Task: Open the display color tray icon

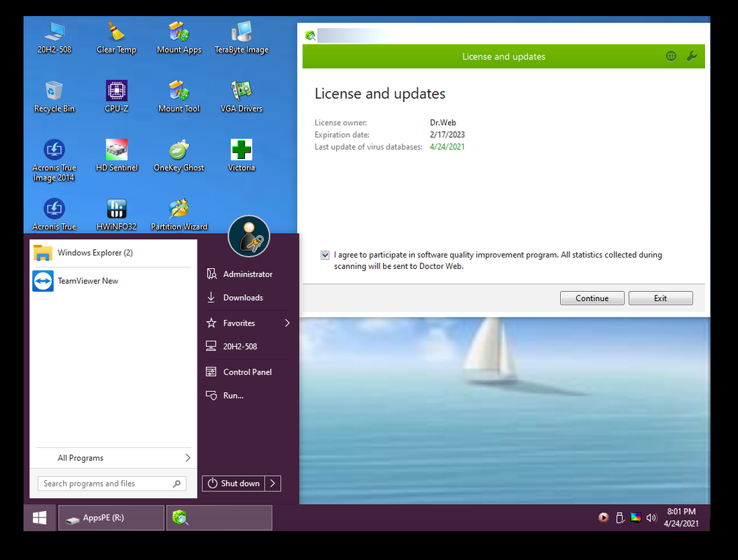Action: [x=636, y=517]
